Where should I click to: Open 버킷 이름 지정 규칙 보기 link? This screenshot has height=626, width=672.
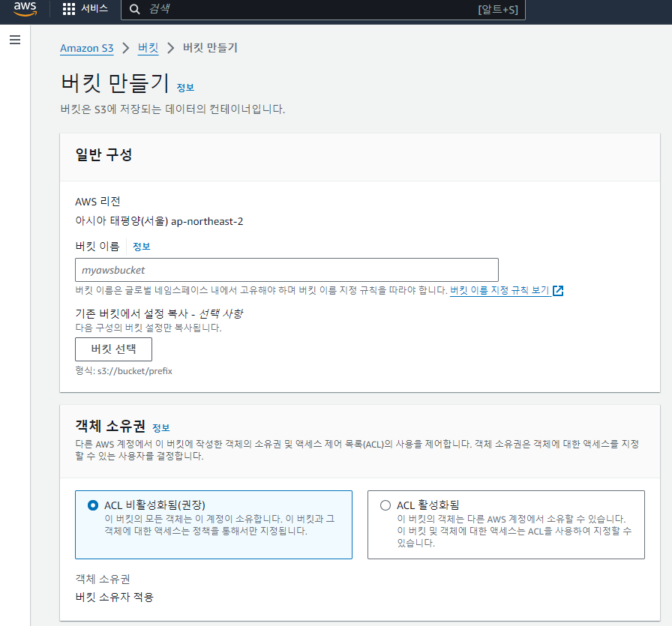(499, 290)
